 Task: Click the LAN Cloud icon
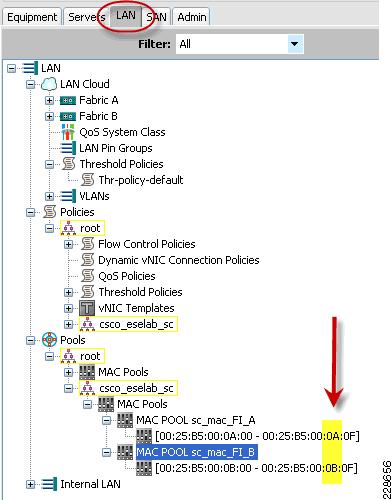(49, 84)
